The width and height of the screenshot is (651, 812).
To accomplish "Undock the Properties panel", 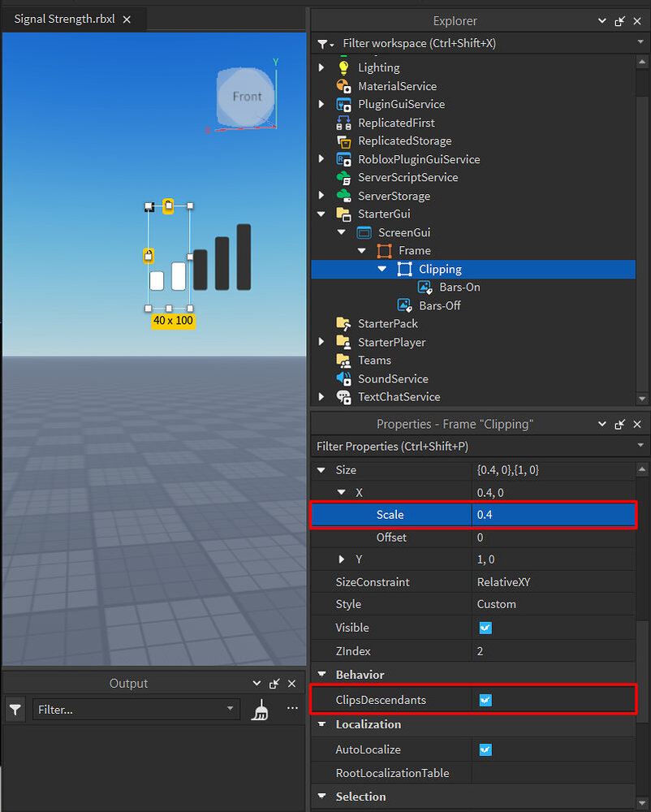I will 619,424.
